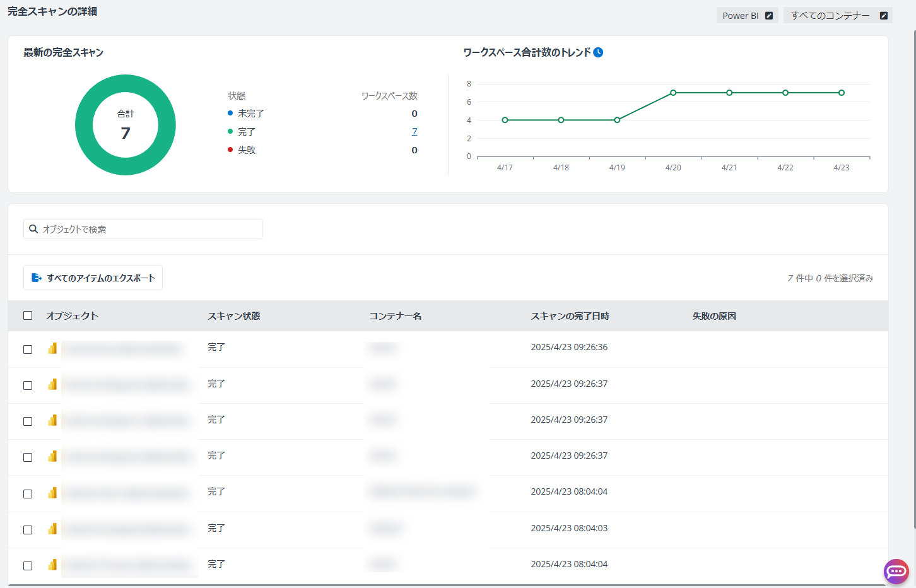Click the 完了 green legend dot
The height and width of the screenshot is (588, 916).
(x=230, y=131)
